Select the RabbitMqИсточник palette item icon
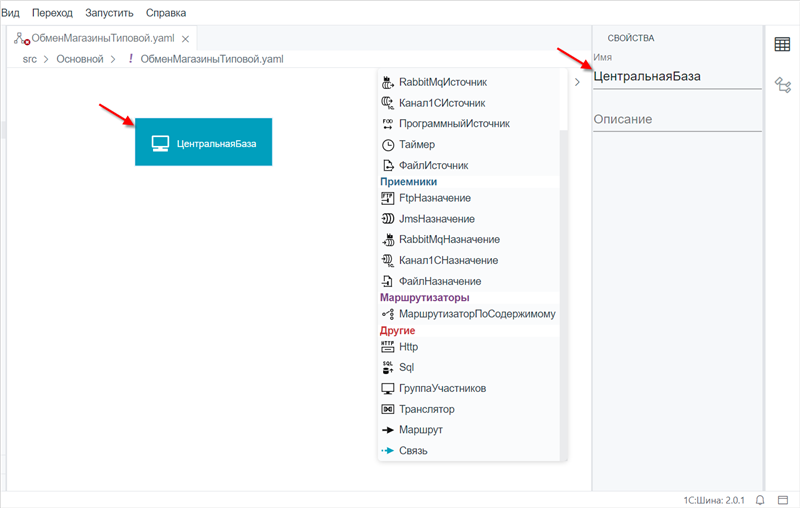This screenshot has width=800, height=508. coord(388,82)
